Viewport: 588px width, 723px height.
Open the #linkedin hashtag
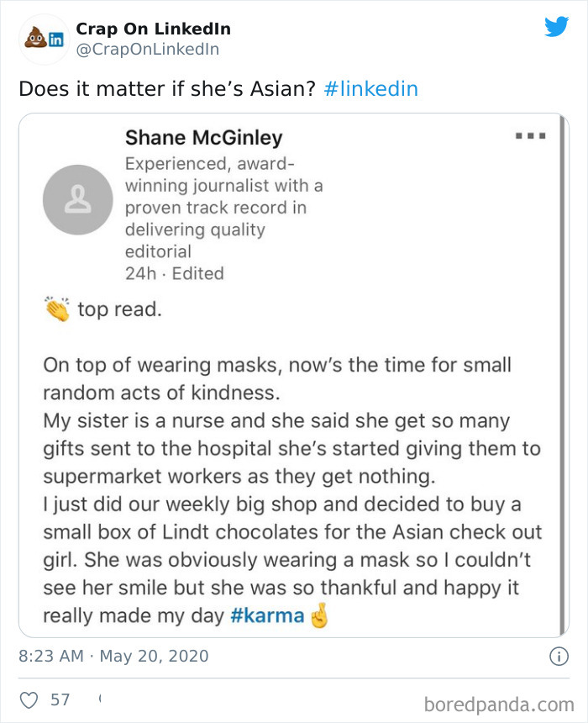click(372, 87)
